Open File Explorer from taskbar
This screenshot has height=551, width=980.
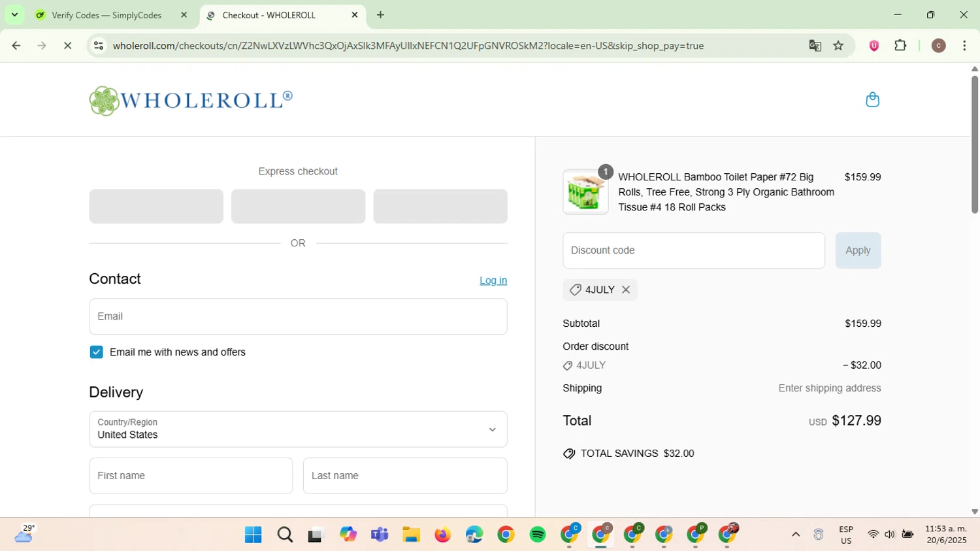411,535
